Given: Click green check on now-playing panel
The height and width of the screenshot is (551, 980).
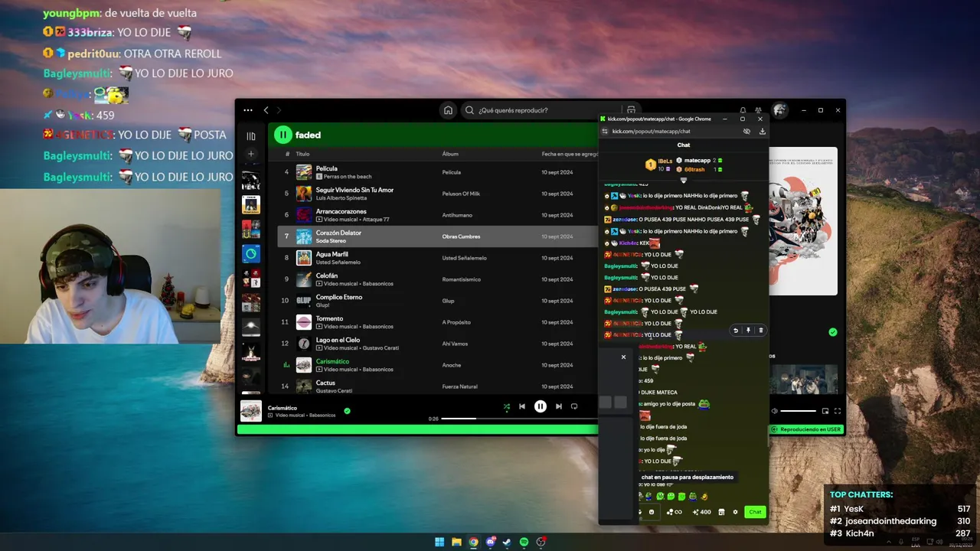Looking at the screenshot, I should click(833, 332).
